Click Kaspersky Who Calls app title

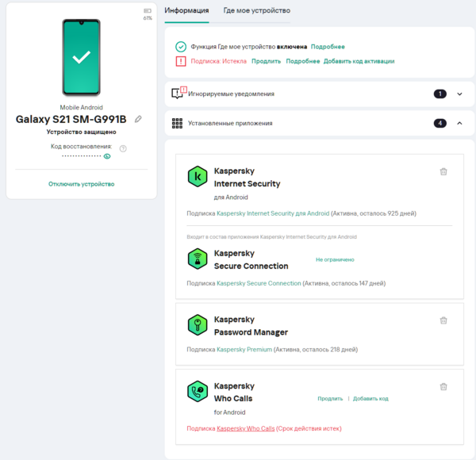pos(234,393)
